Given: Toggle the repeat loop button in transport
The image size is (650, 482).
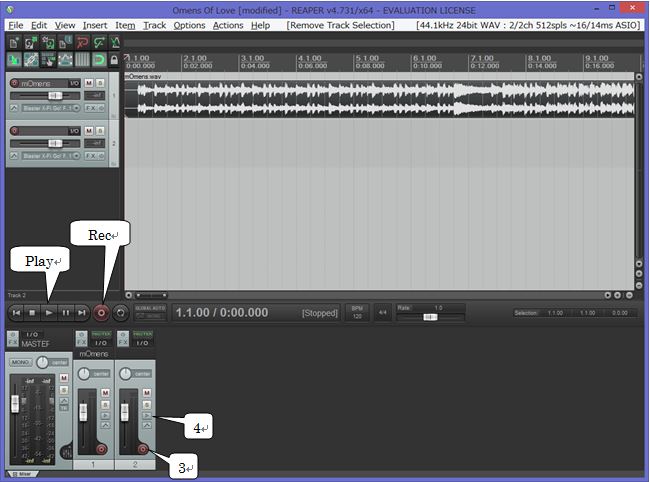Looking at the screenshot, I should 120,312.
